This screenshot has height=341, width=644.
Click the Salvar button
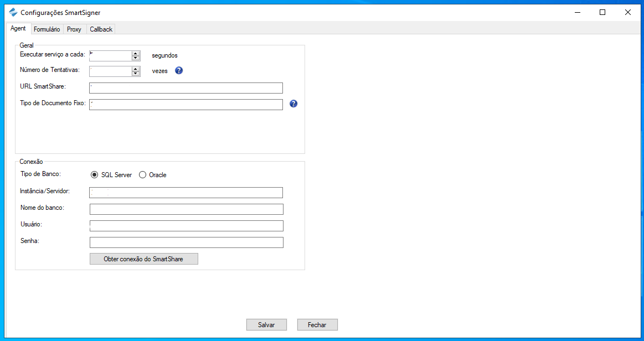[266, 324]
